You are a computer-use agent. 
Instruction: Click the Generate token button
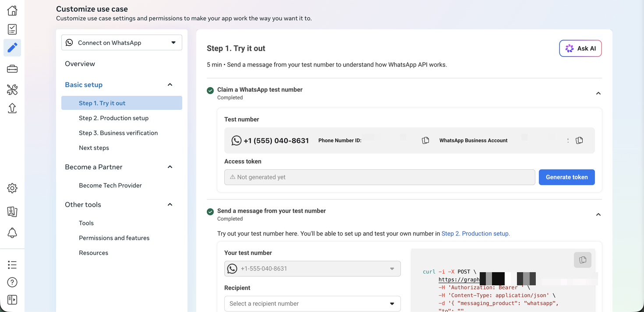[x=567, y=177]
